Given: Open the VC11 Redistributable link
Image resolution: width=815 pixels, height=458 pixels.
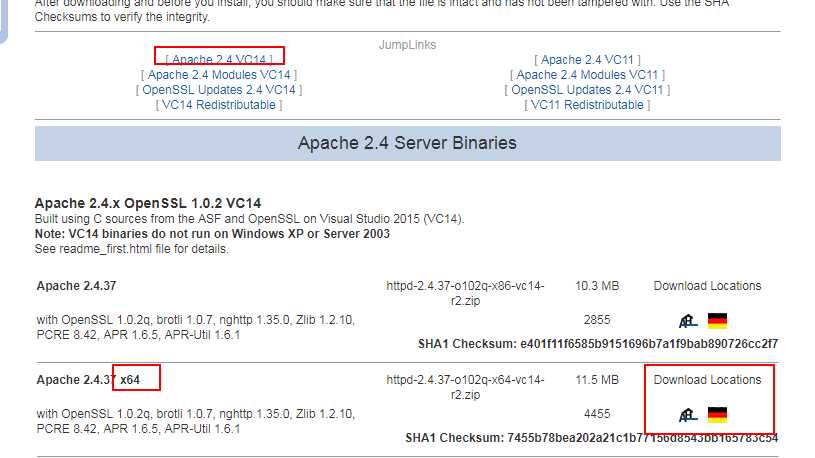Looking at the screenshot, I should pos(587,105).
